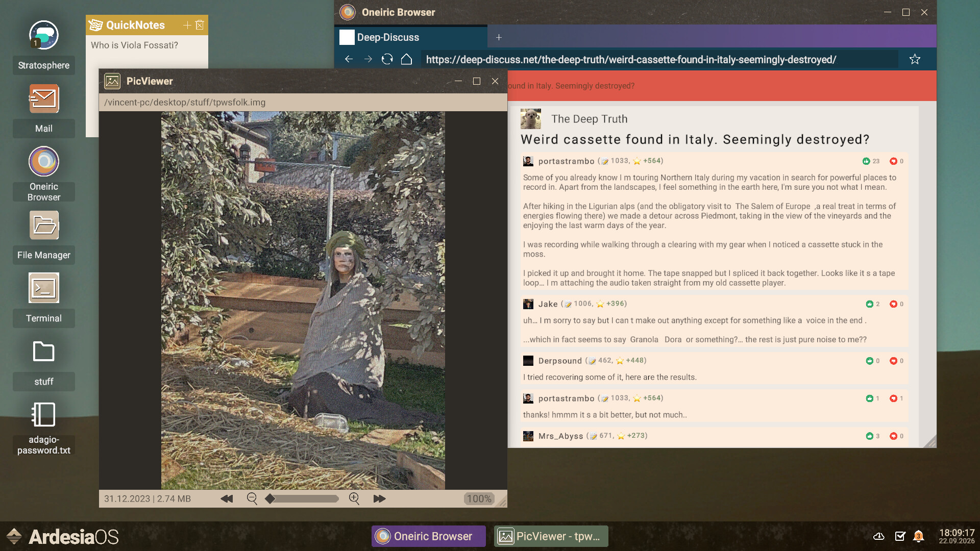This screenshot has width=980, height=551.
Task: Downvote Jake's comment
Action: click(894, 304)
